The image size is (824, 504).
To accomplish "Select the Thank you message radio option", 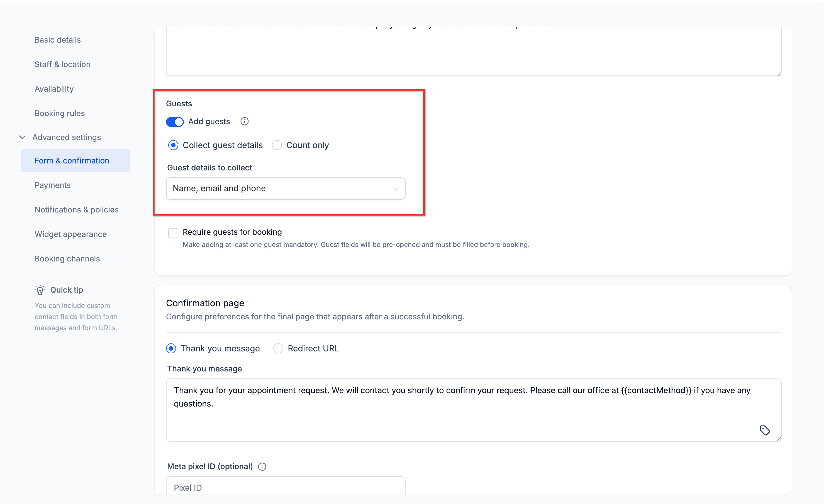I will click(x=171, y=349).
